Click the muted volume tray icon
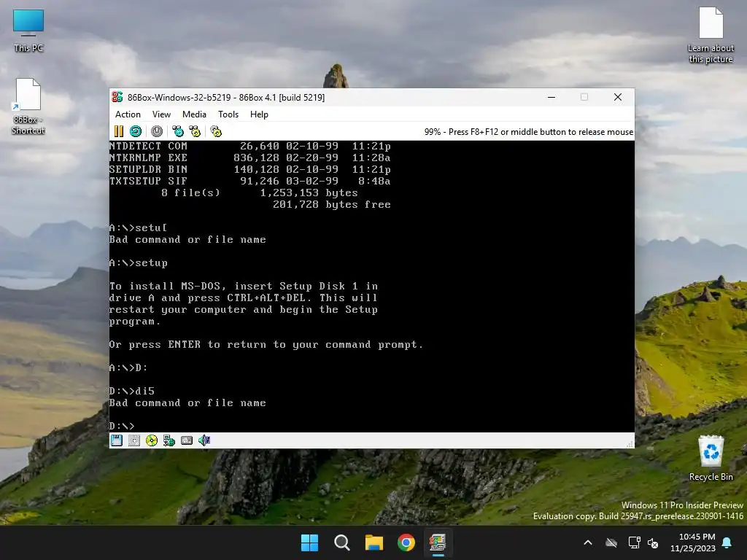This screenshot has height=560, width=747. [x=653, y=542]
